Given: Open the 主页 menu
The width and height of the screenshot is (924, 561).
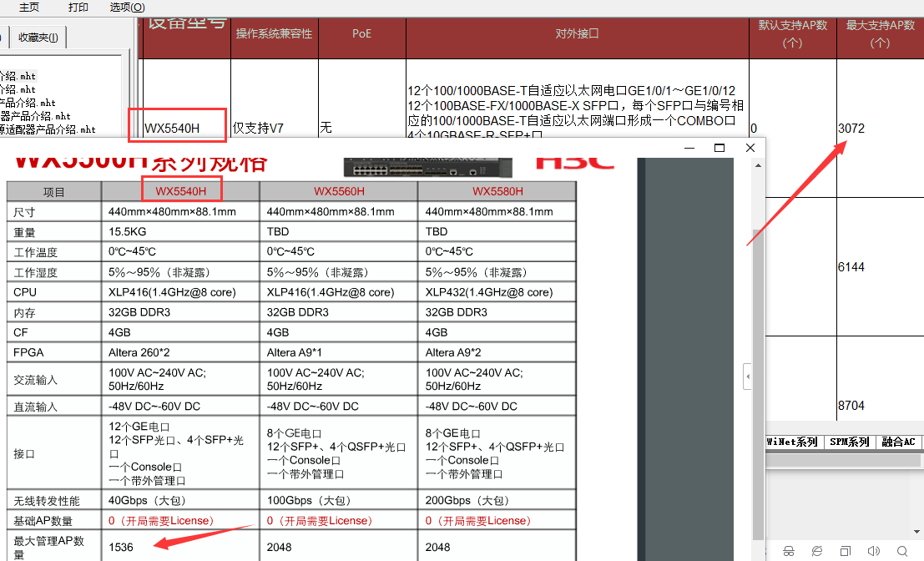Looking at the screenshot, I should pos(29,7).
